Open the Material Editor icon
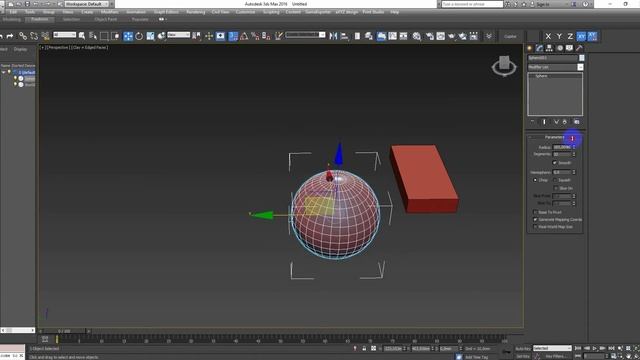The width and height of the screenshot is (640, 360). coord(417,36)
